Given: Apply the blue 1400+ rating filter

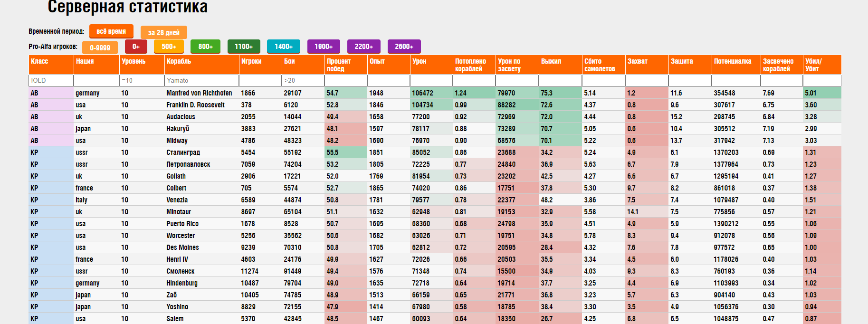Looking at the screenshot, I should (x=283, y=47).
